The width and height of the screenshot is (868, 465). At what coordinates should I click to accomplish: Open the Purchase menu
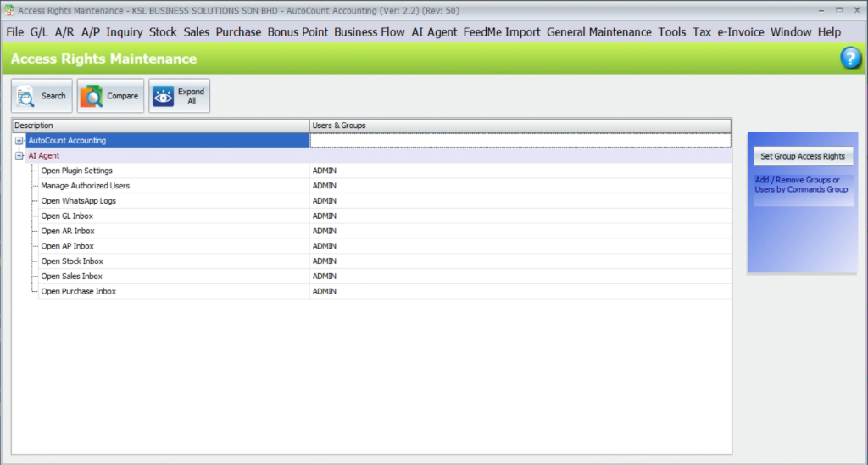pyautogui.click(x=238, y=32)
